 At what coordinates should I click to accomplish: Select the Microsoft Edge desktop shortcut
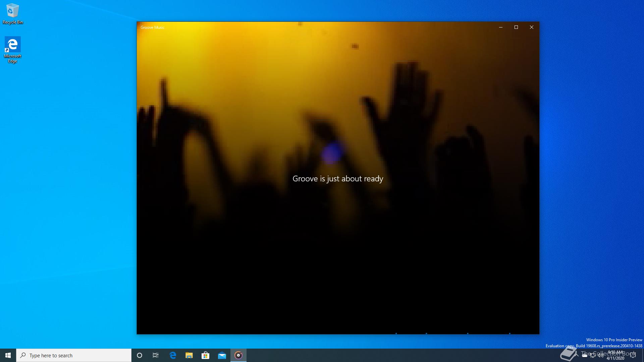pos(12,50)
